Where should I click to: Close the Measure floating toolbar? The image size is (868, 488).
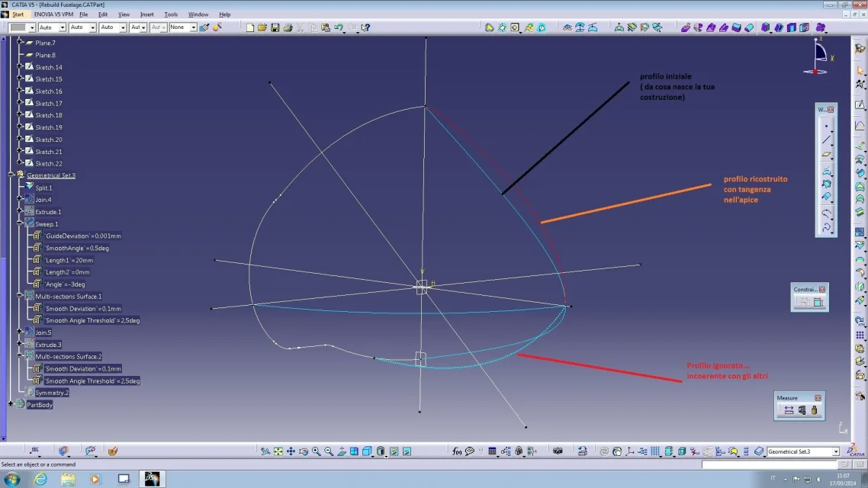[818, 398]
